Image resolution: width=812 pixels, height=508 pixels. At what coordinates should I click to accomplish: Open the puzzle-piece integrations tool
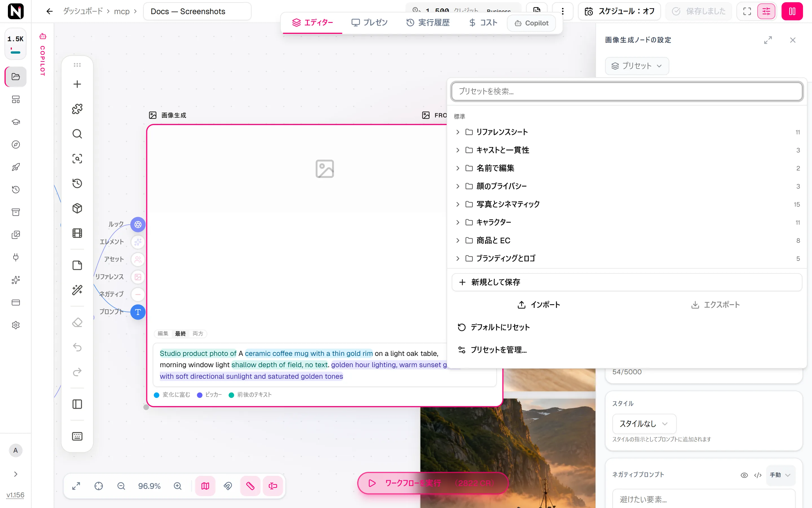(x=77, y=109)
